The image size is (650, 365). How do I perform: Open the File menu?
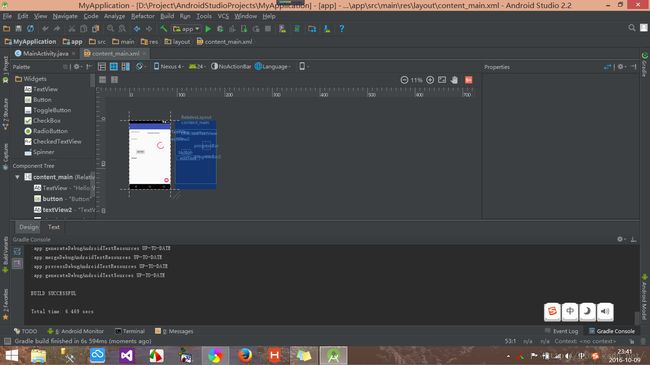(7, 16)
